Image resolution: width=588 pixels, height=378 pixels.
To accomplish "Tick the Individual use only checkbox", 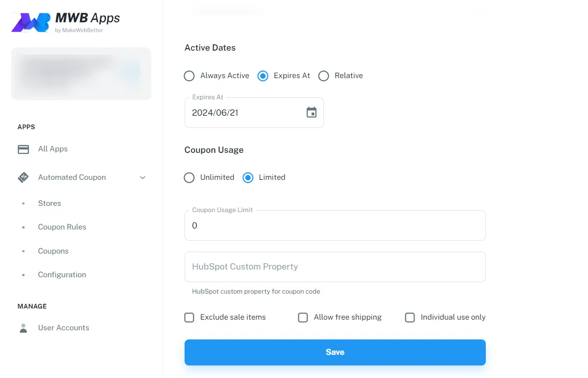I will click(x=410, y=317).
